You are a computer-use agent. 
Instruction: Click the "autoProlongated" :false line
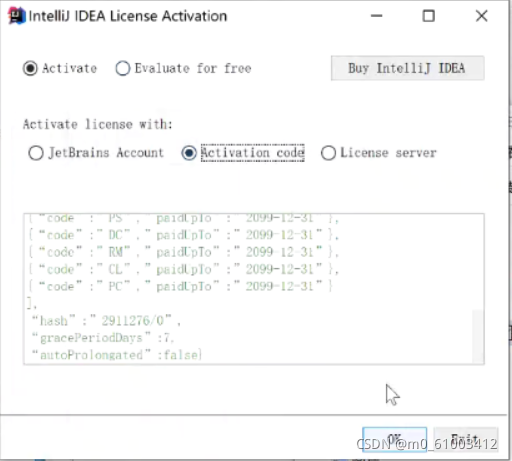click(117, 355)
